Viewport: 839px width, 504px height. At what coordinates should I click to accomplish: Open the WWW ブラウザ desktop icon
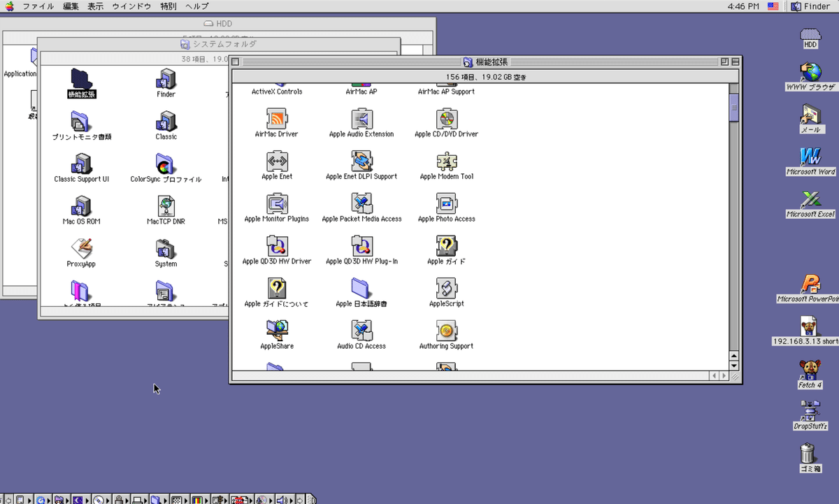coord(810,73)
